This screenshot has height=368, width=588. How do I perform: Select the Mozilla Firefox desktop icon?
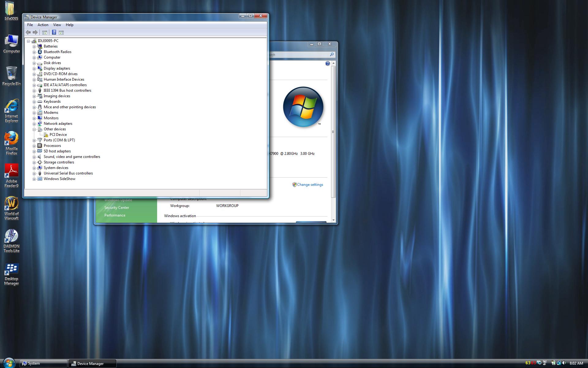coord(11,143)
